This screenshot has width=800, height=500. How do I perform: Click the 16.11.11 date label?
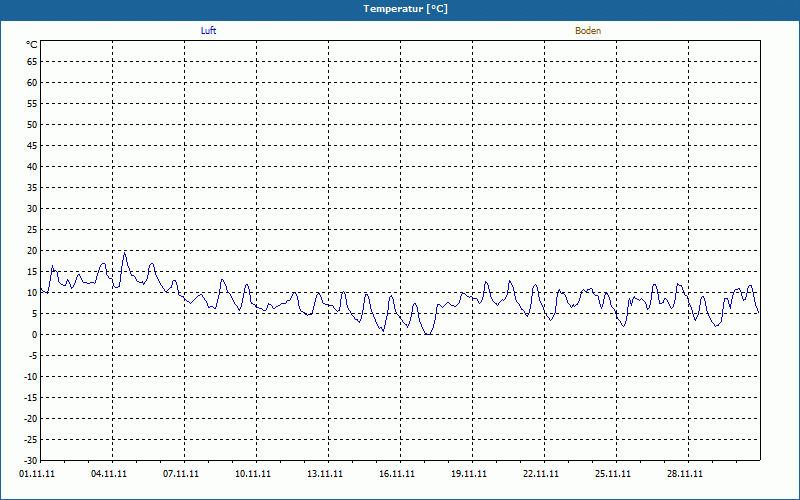tap(397, 474)
